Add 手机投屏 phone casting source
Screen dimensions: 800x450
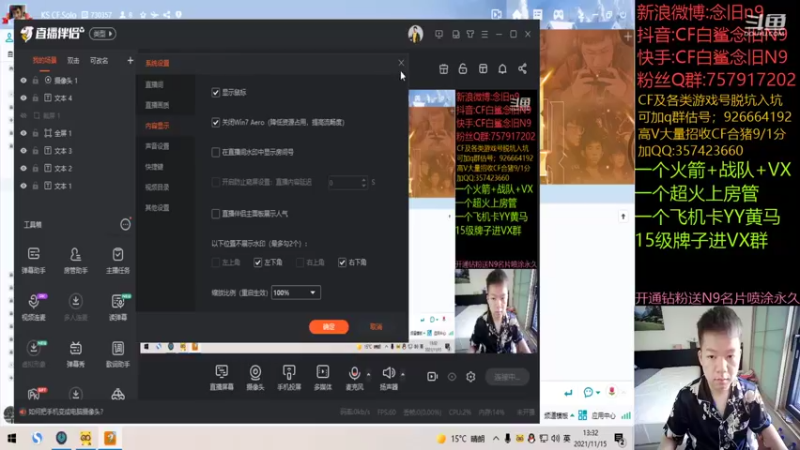289,378
